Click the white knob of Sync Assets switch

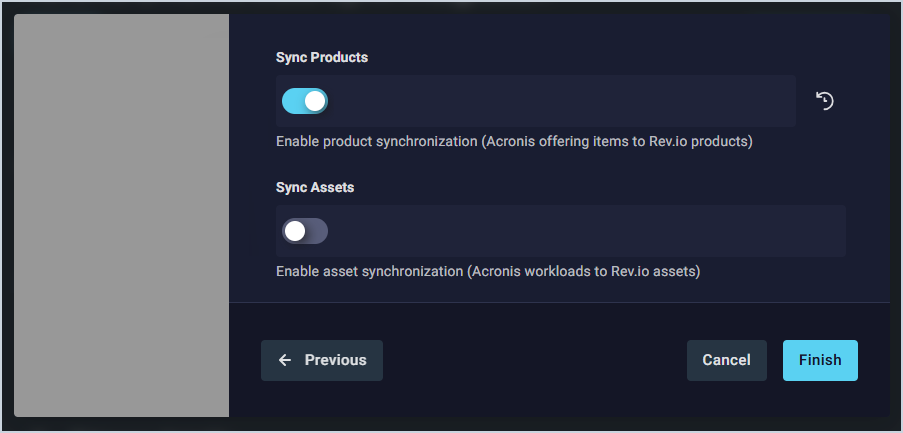[x=294, y=232]
